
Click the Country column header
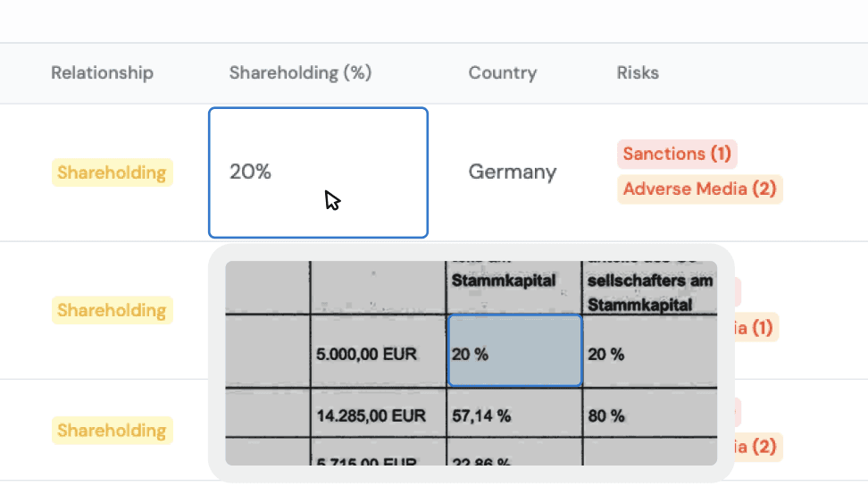pos(503,72)
